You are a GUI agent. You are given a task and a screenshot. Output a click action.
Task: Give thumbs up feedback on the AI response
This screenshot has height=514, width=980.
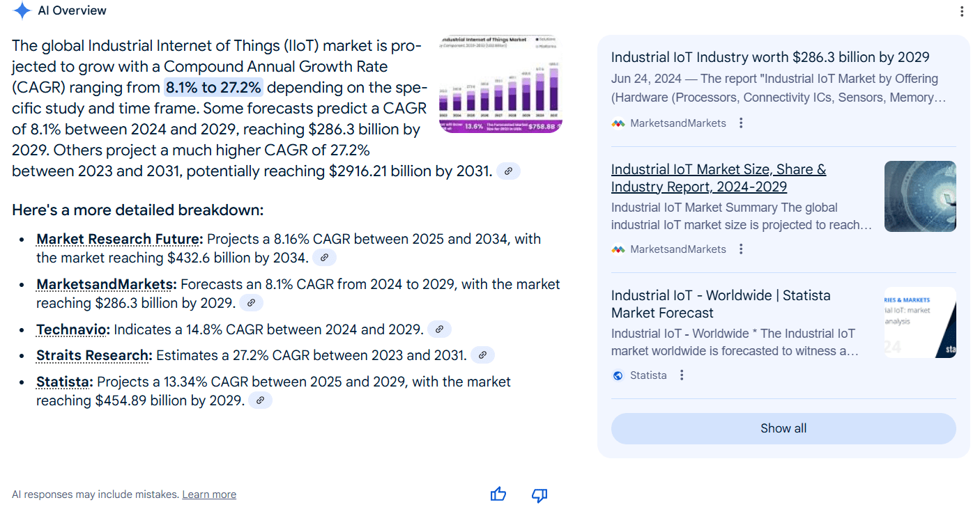[498, 494]
